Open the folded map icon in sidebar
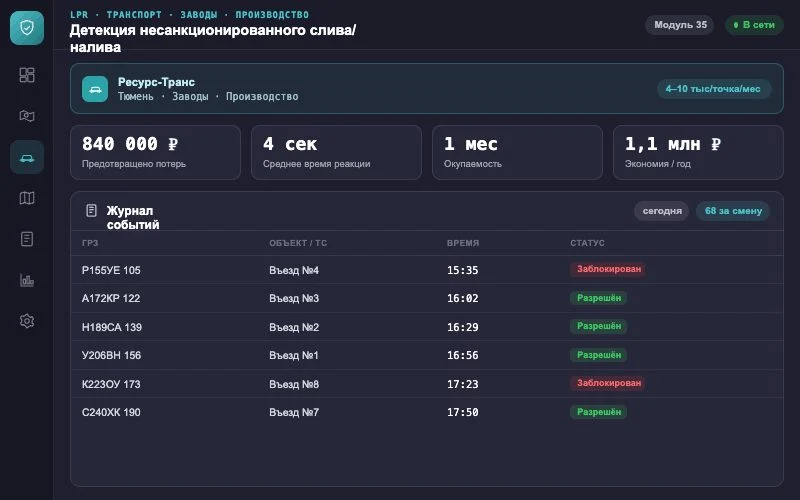The image size is (800, 500). coord(27,198)
